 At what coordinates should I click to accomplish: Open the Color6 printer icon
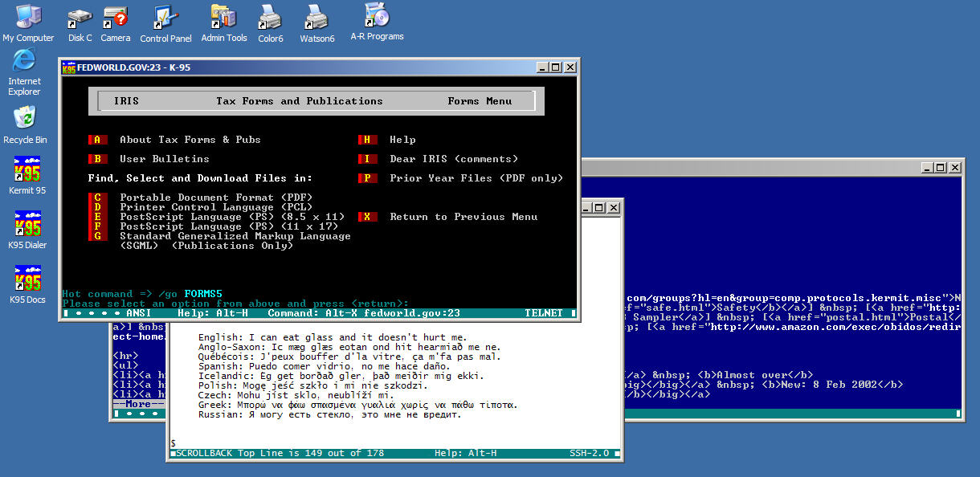270,18
